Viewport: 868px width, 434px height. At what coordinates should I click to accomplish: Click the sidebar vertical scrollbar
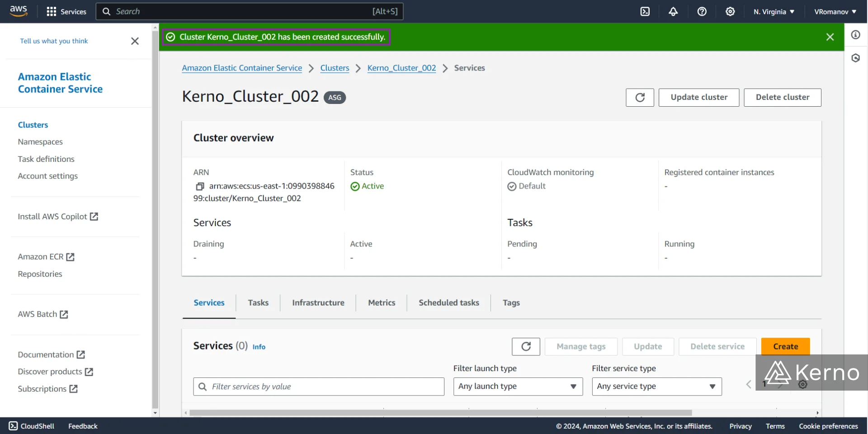click(x=155, y=219)
